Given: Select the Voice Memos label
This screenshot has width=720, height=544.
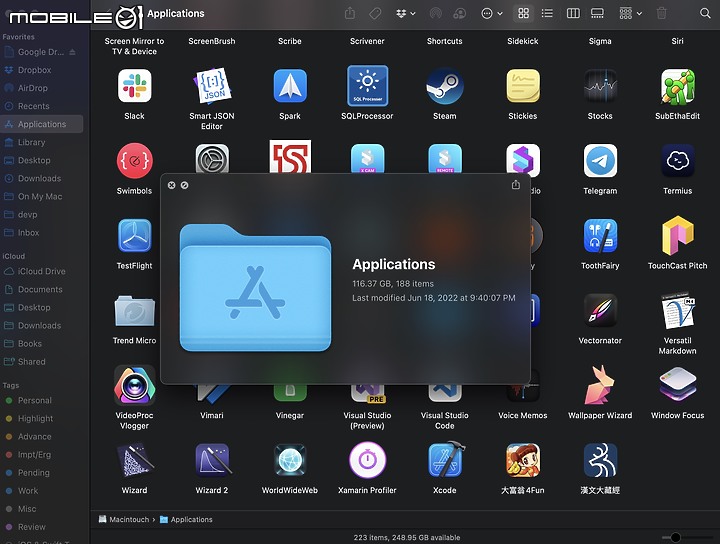Looking at the screenshot, I should point(523,415).
